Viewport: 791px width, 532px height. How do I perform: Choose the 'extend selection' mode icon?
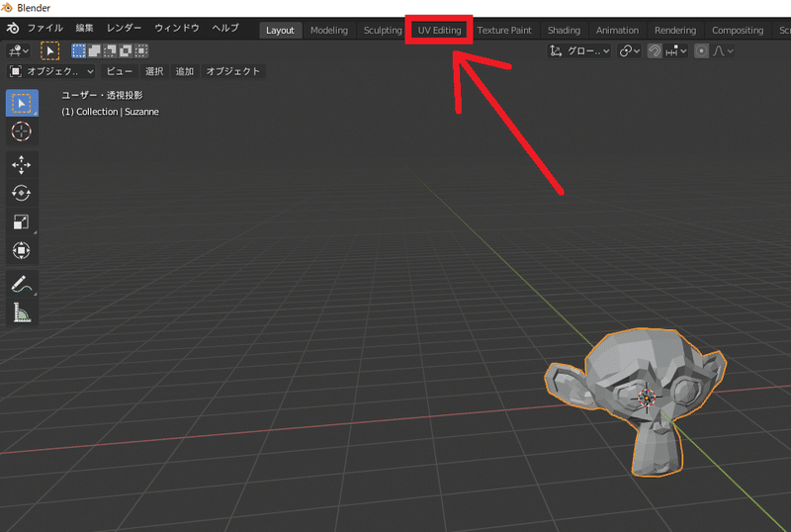[94, 50]
